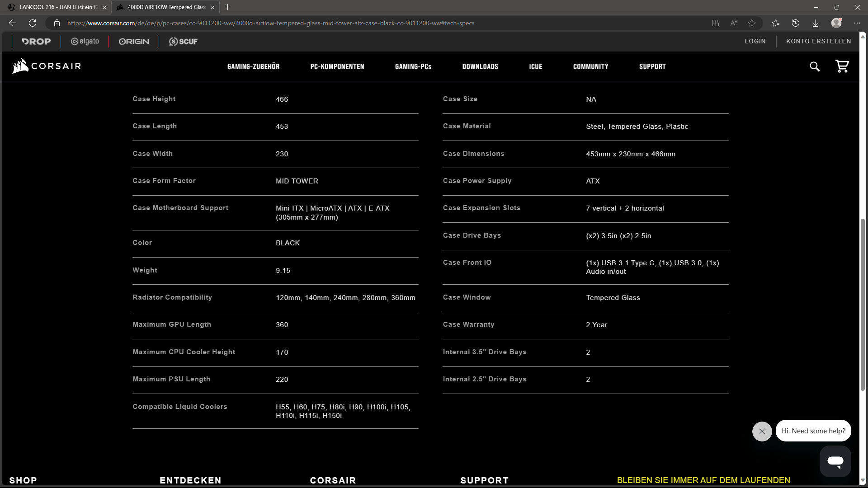The height and width of the screenshot is (488, 868).
Task: Expand the PC-KOMPONENTEN menu
Action: pos(337,66)
